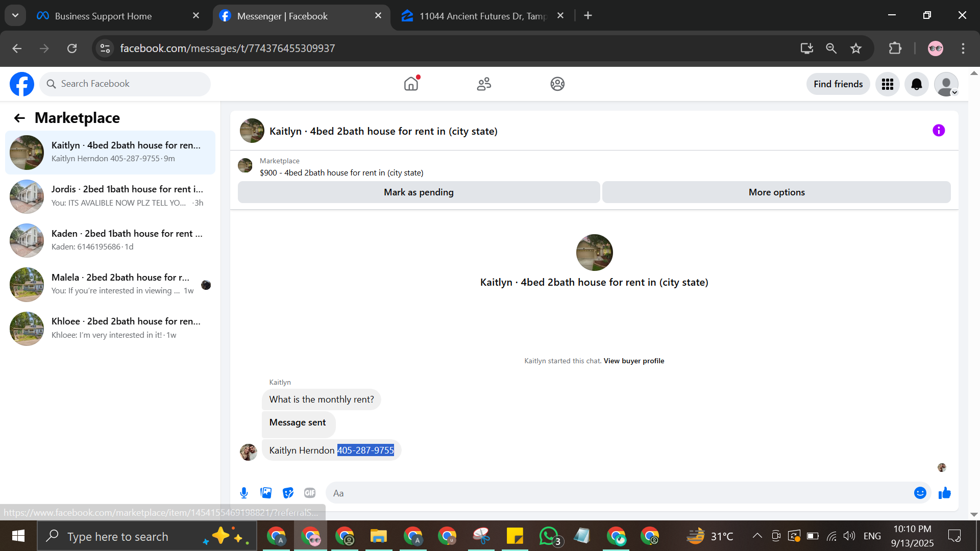This screenshot has height=551, width=980.
Task: Click the 'What is the monthly rent?' message
Action: click(322, 399)
